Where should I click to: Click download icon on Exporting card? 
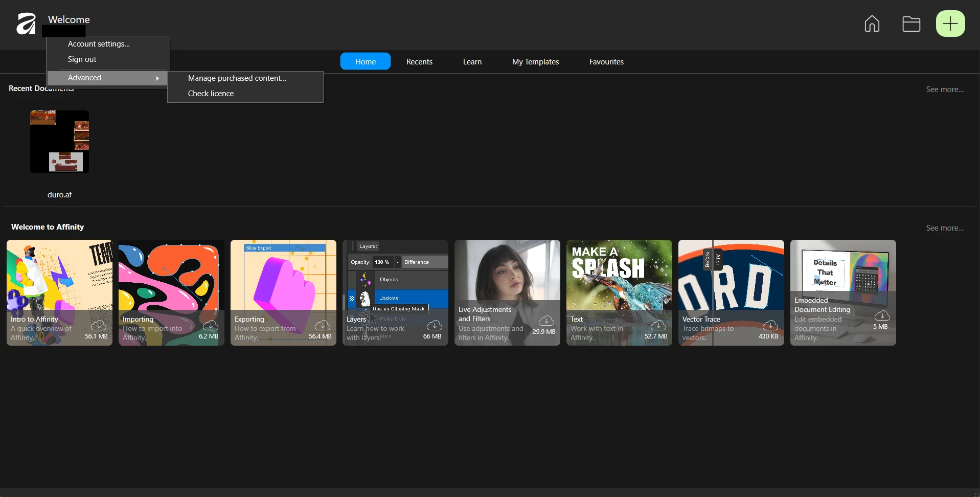pos(322,326)
